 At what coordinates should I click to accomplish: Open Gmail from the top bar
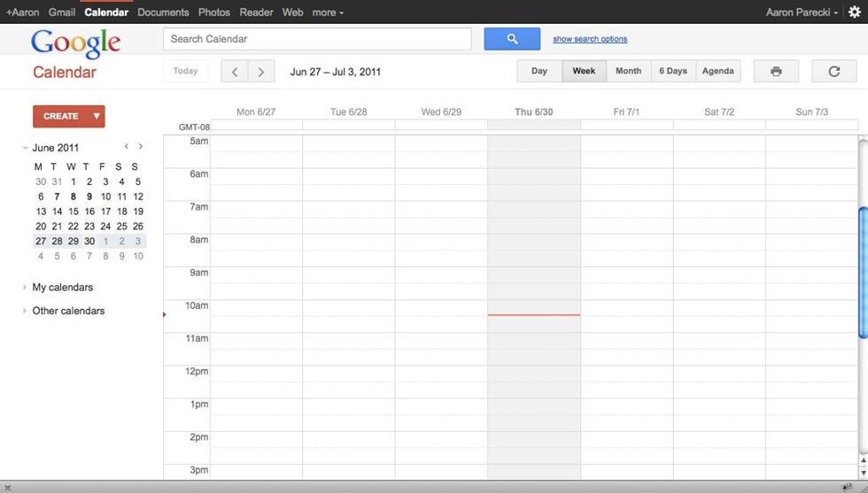(x=61, y=12)
